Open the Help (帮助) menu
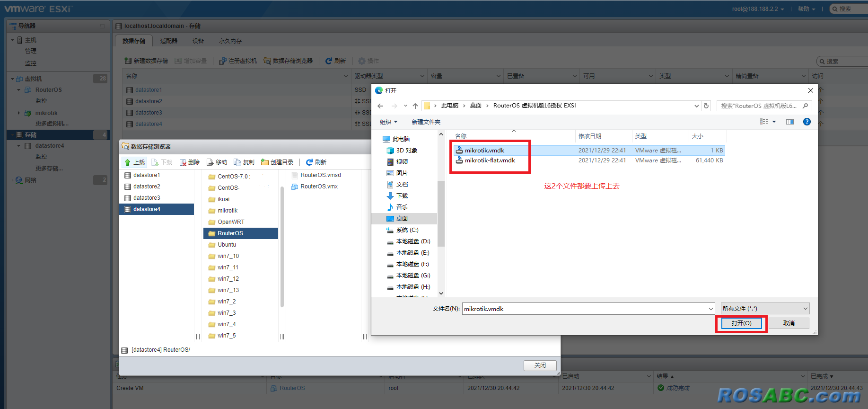 [x=806, y=9]
